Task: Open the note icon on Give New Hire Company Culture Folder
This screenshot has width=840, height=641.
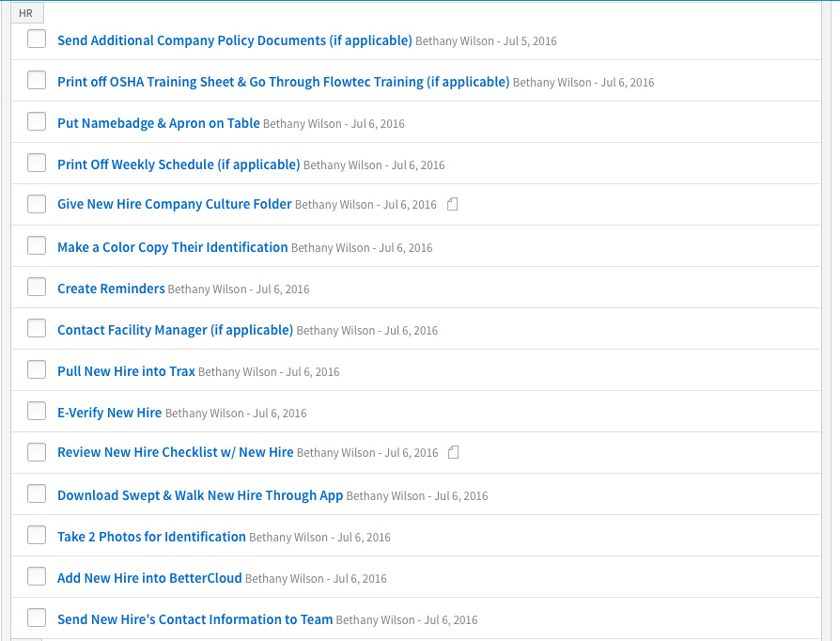Action: [453, 203]
